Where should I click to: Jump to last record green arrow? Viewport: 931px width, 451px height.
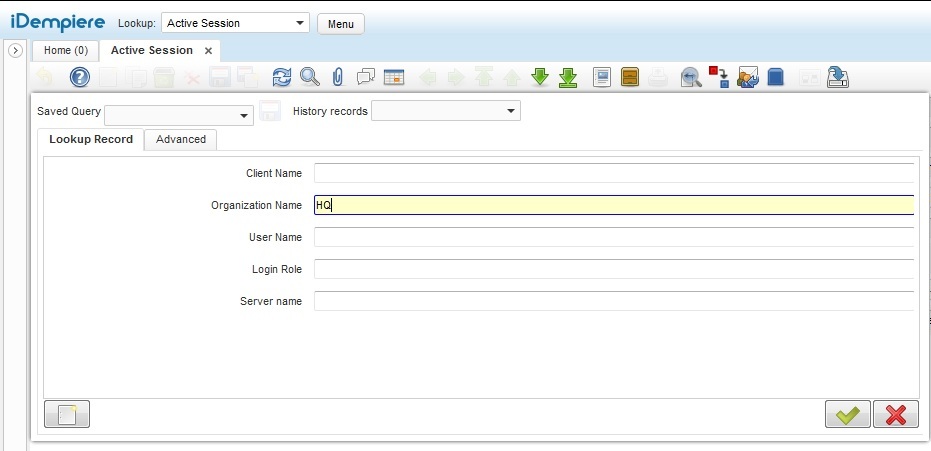pyautogui.click(x=568, y=77)
